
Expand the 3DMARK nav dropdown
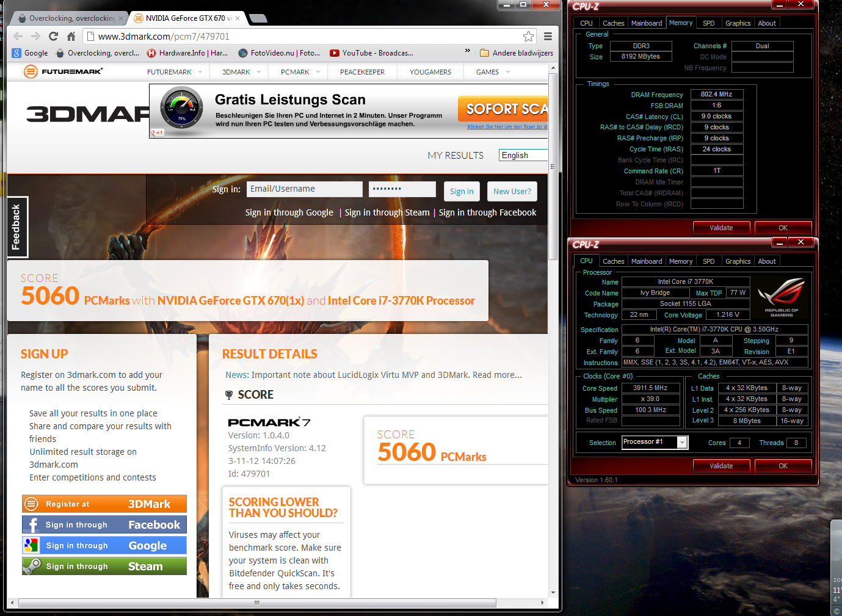pos(259,72)
